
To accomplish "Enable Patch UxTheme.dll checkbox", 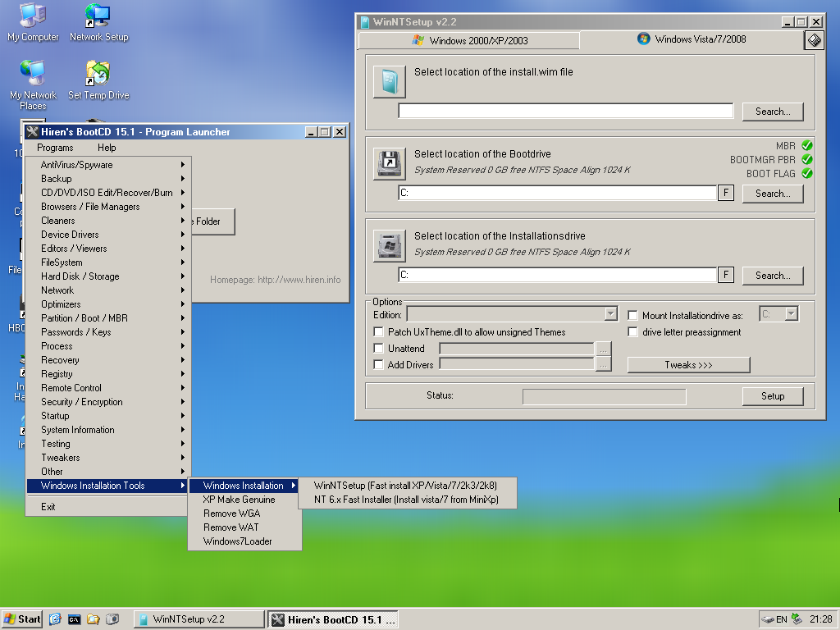I will [379, 332].
